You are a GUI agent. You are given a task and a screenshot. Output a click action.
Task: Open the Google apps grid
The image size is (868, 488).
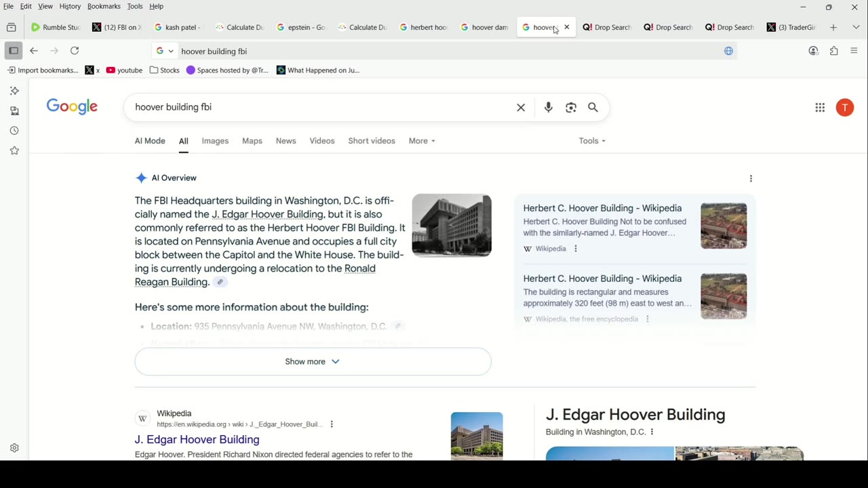click(820, 107)
